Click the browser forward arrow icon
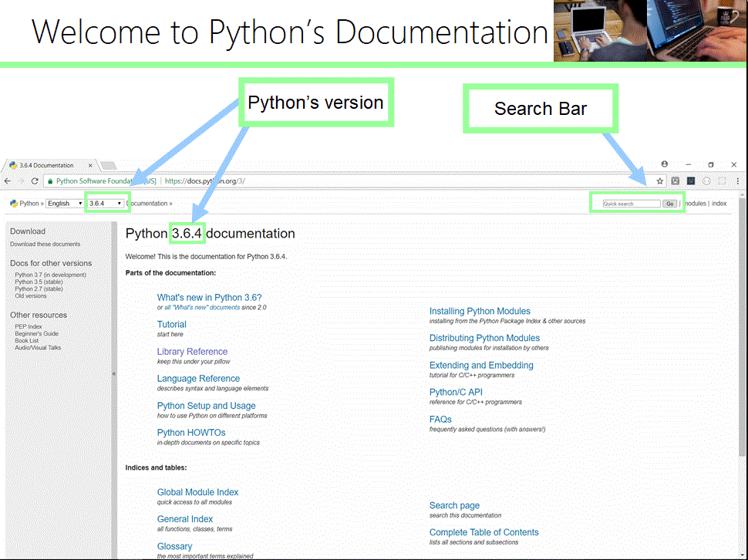The height and width of the screenshot is (560, 748). pos(20,180)
